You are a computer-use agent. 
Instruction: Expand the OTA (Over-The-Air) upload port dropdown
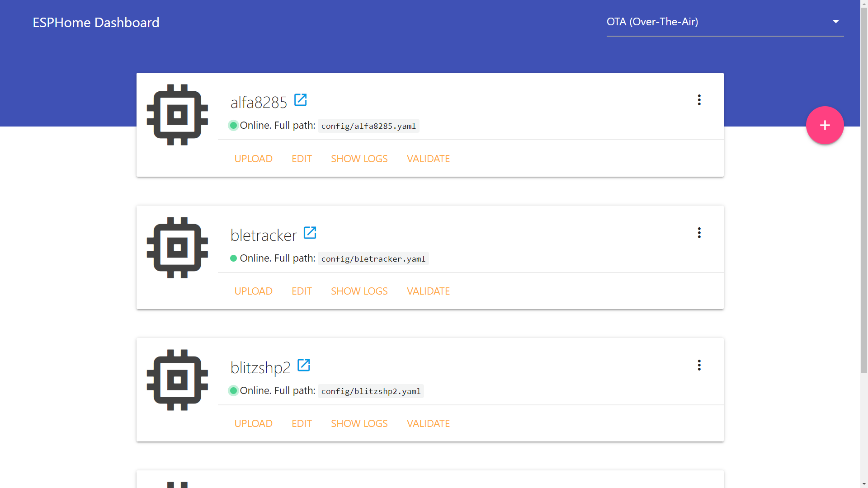point(725,22)
